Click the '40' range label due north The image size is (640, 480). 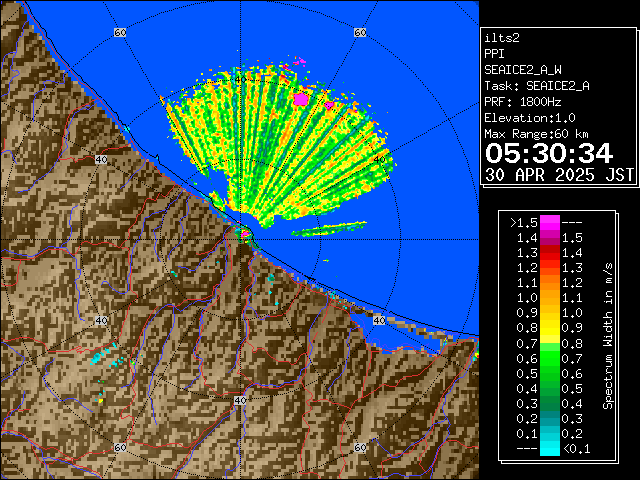coord(240,80)
